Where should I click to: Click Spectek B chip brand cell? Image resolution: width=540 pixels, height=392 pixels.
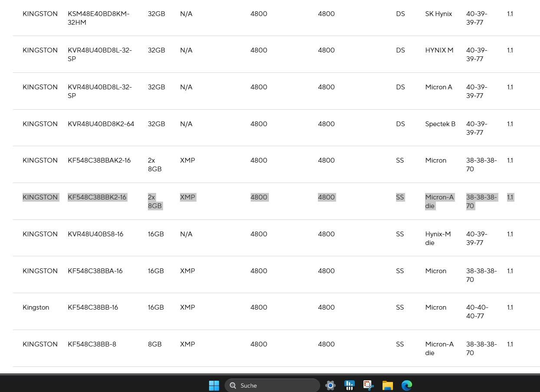point(440,124)
